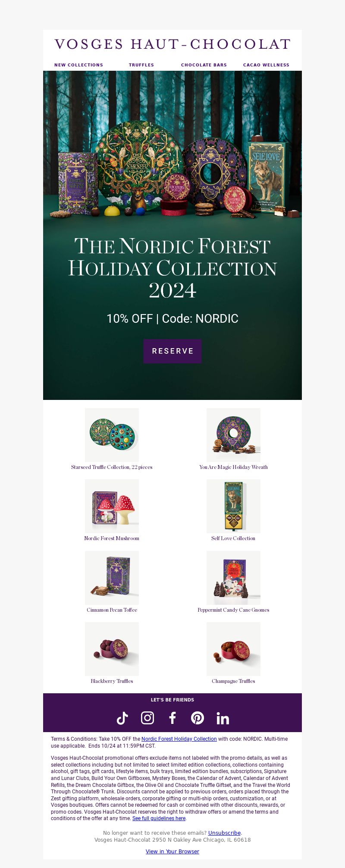The height and width of the screenshot is (868, 345).
Task: Open the Starseed Truffle Collection thumbnail
Action: (x=112, y=435)
